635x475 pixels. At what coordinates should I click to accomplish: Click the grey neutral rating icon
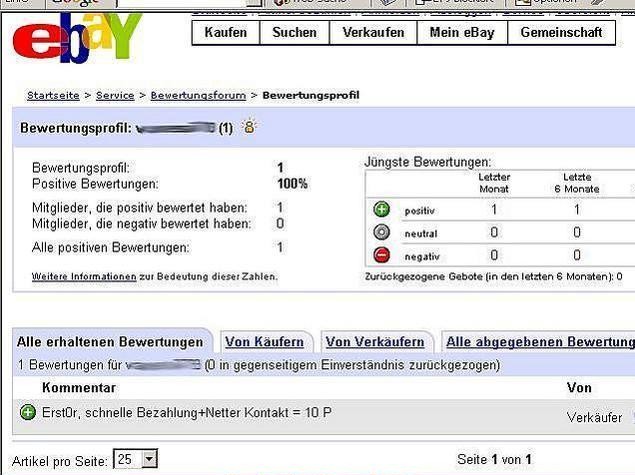pos(381,233)
